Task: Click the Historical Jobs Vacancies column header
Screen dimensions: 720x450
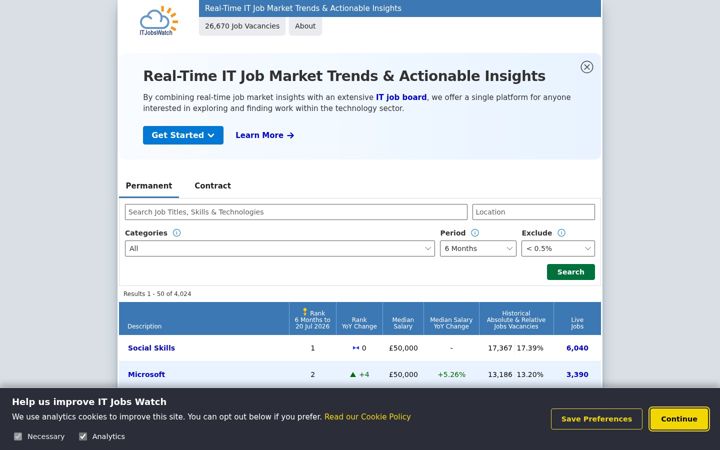Action: [516, 320]
